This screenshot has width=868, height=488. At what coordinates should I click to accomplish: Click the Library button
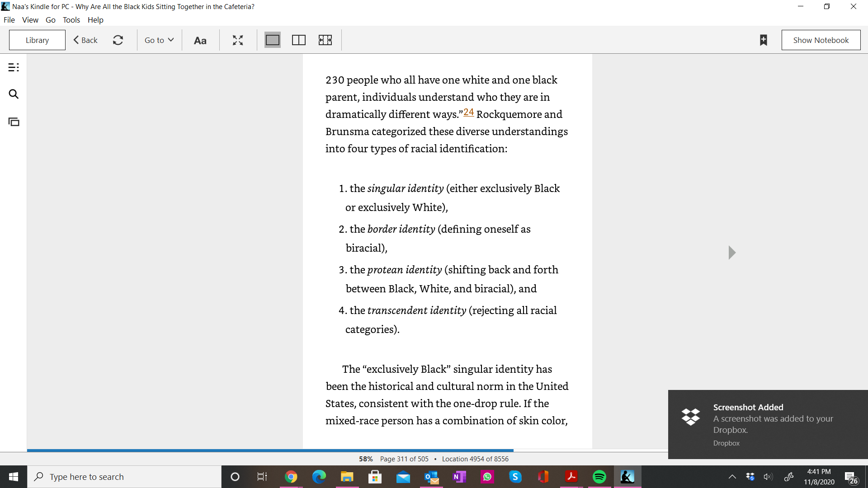click(x=37, y=40)
